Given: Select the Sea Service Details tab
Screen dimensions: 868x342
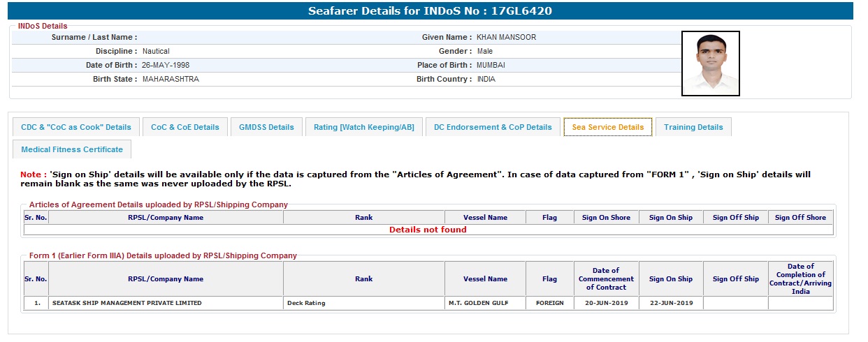Looking at the screenshot, I should (x=607, y=127).
